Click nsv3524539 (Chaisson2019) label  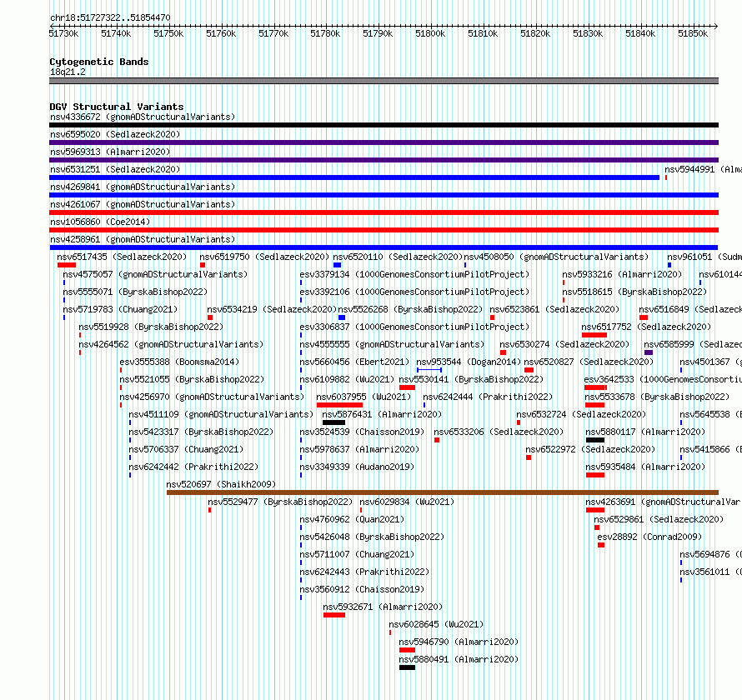[x=362, y=432]
